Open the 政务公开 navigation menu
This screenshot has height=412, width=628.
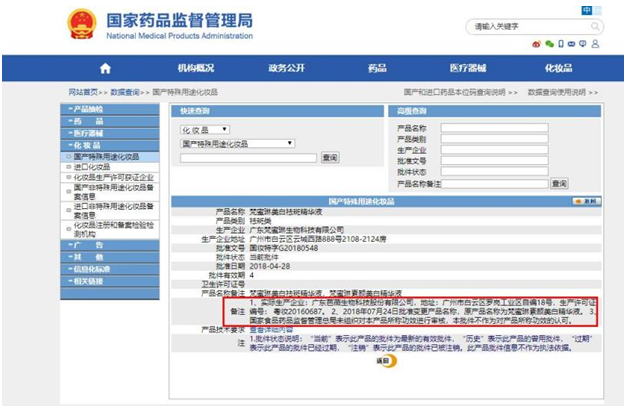coord(286,68)
